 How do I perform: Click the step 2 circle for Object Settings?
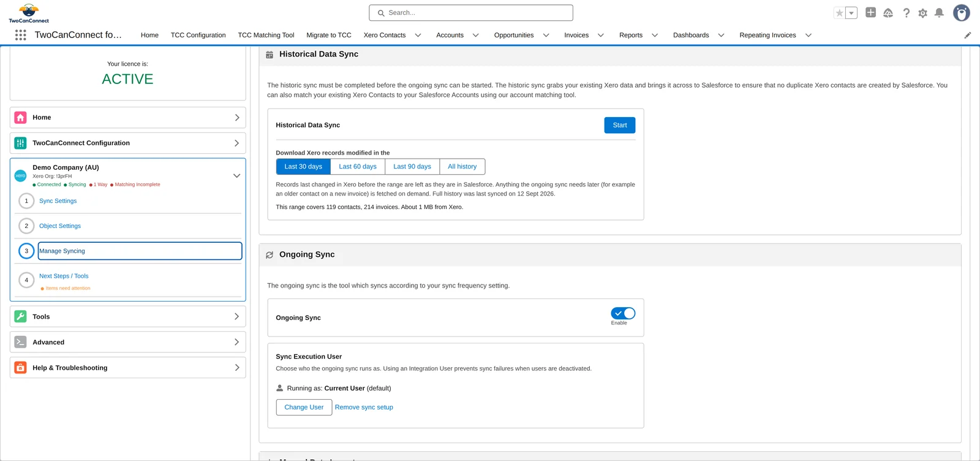(26, 226)
